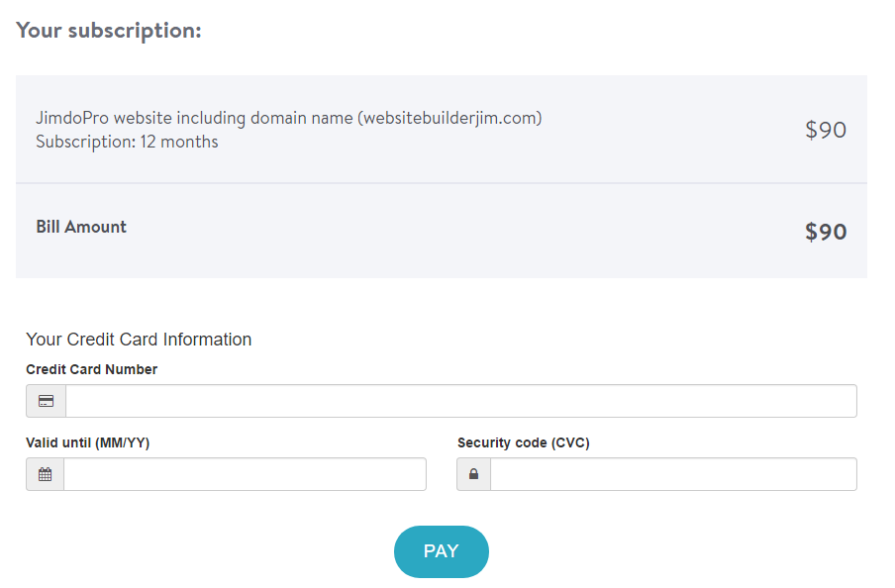Click the credit card icon beside number field
The height and width of the screenshot is (588, 895).
47,401
